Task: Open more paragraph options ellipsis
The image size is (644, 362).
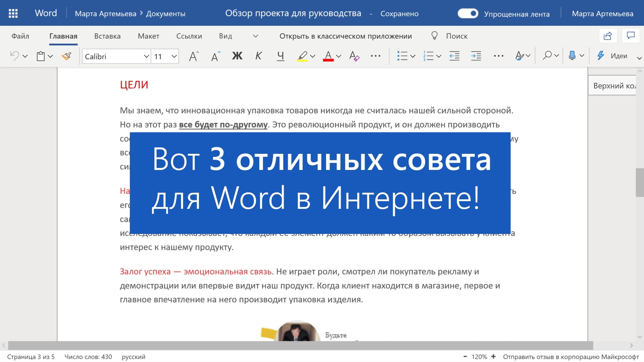Action: (x=498, y=56)
